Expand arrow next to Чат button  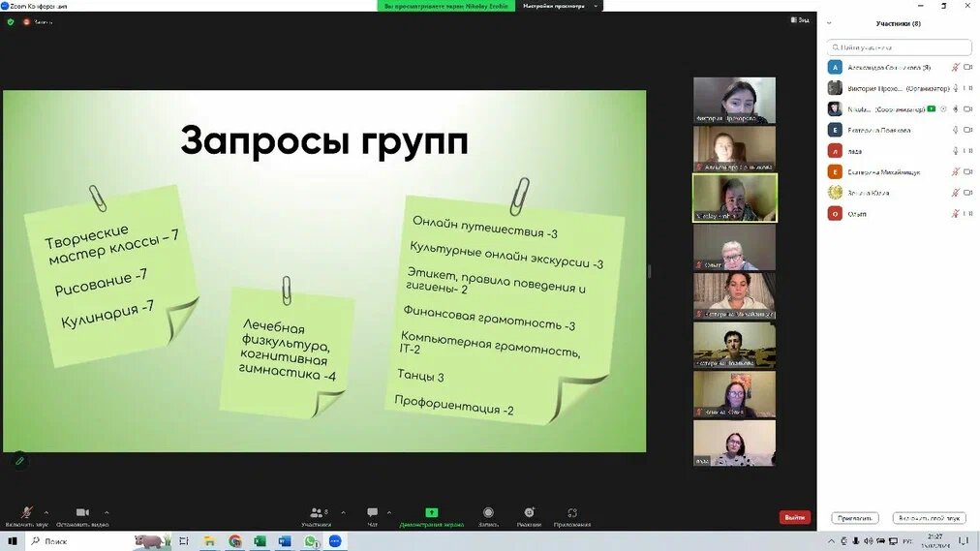(388, 513)
